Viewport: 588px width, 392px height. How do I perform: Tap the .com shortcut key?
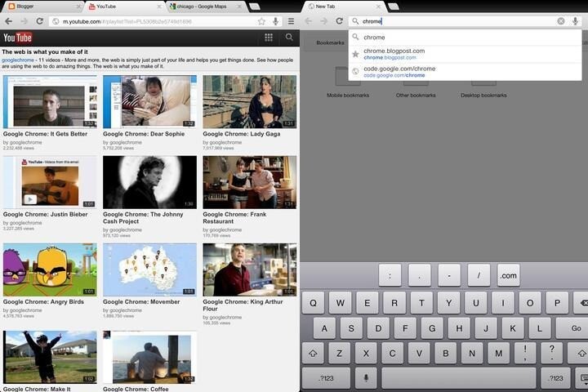[x=509, y=276]
